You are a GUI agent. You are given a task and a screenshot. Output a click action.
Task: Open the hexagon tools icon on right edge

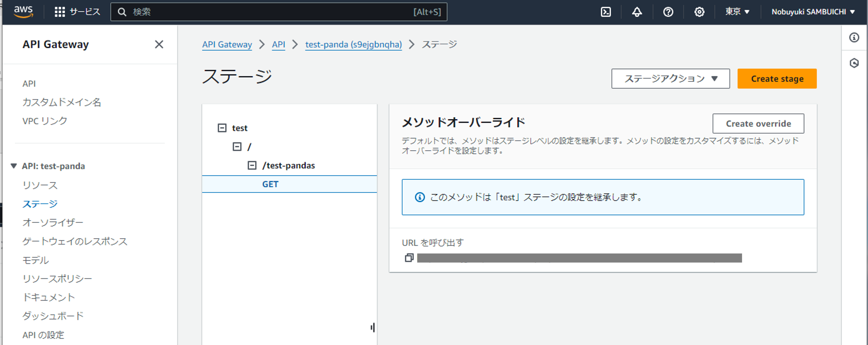coord(854,63)
